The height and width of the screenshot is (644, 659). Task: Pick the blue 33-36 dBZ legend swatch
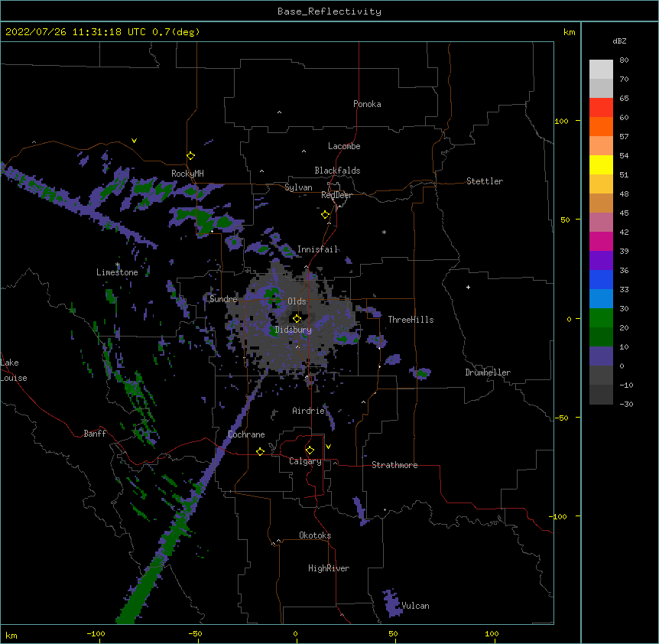point(601,279)
